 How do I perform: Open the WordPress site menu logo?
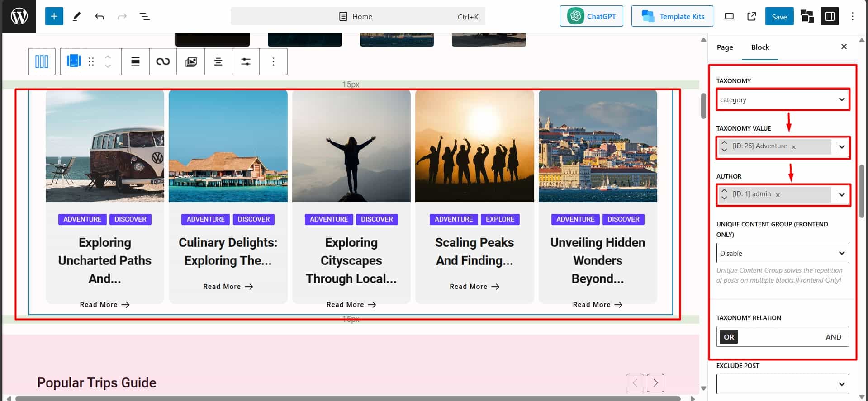coord(19,16)
